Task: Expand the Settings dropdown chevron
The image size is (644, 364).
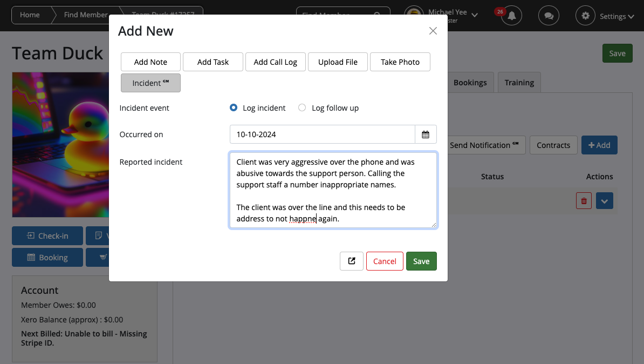Action: click(631, 17)
